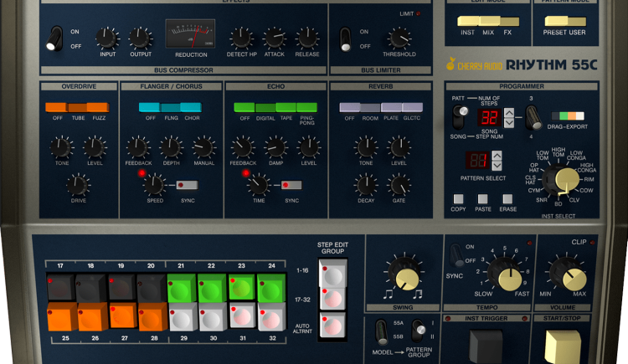
Task: Switch the MODEL 55A/55B toggle
Action: pos(381,331)
